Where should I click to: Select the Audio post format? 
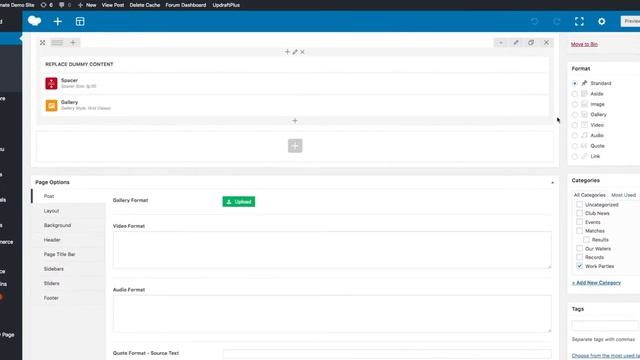575,136
